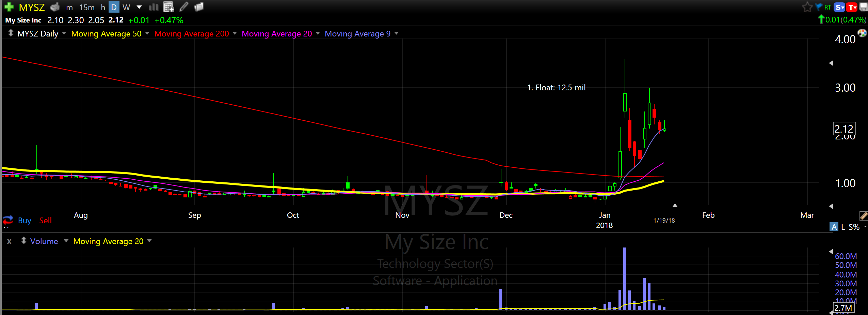
Task: Click the My Size Inc company name
Action: (23, 20)
